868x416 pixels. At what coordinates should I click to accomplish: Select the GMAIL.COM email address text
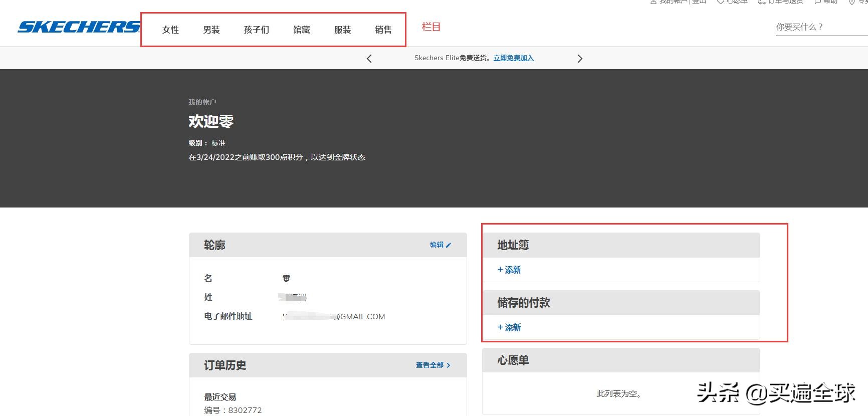pos(334,317)
